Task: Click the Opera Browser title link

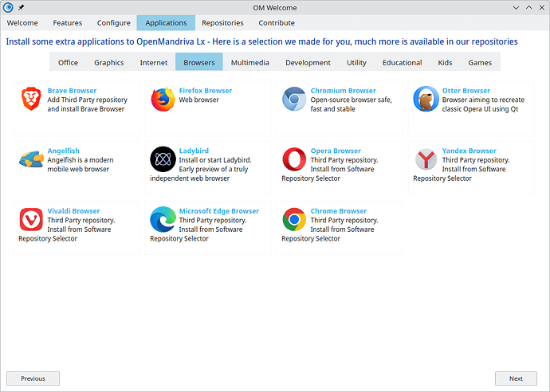Action: click(x=336, y=151)
